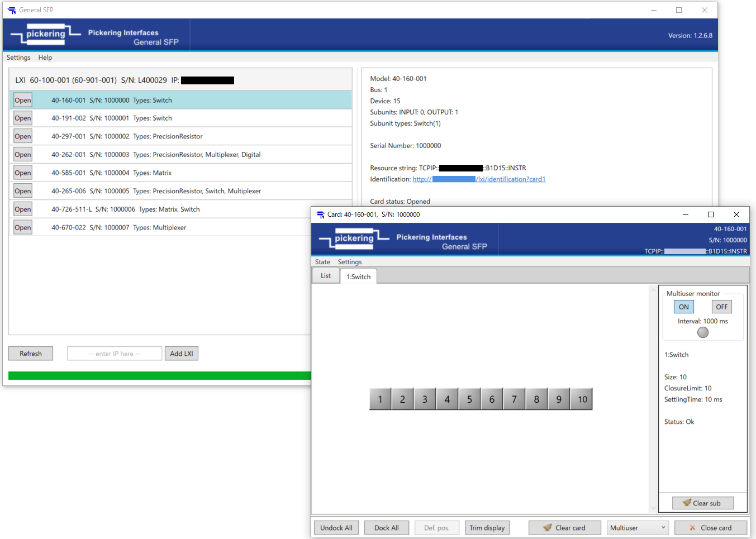Click the Refresh button
The image size is (756, 539).
point(31,354)
